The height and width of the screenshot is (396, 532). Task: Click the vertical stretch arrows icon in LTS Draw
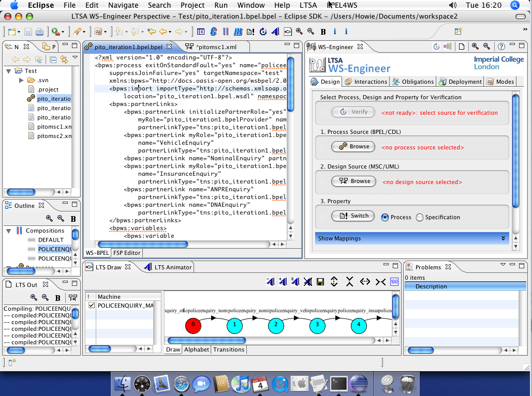click(x=334, y=281)
